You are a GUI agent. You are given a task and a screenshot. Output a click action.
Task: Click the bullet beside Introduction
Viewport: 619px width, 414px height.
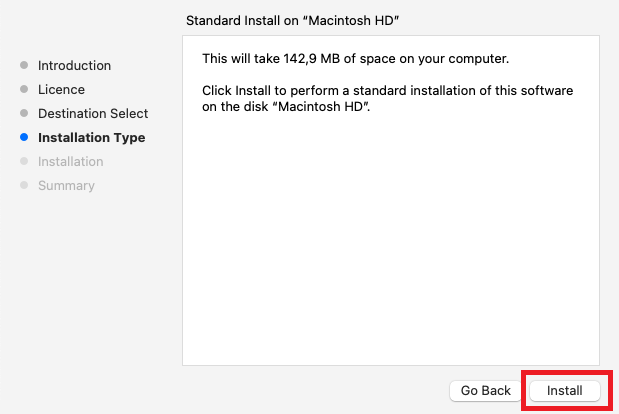[24, 66]
